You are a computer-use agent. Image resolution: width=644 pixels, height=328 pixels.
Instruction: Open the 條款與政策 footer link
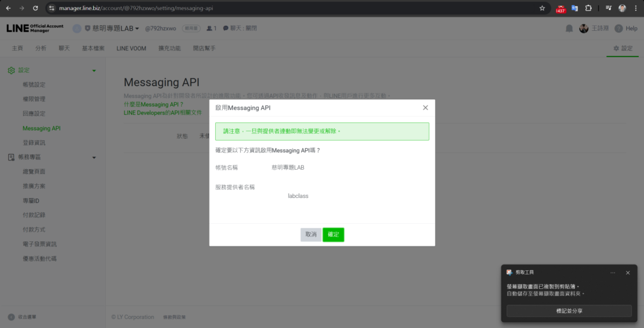click(x=175, y=317)
